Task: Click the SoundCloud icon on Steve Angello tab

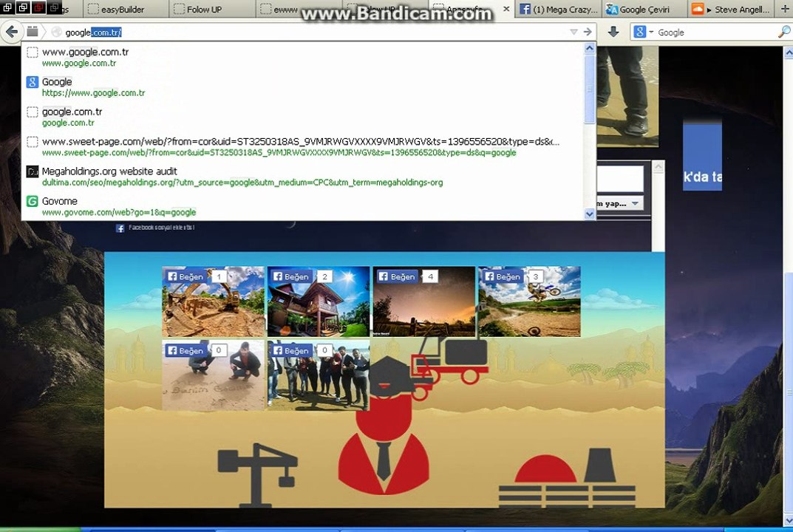Action: coord(698,9)
